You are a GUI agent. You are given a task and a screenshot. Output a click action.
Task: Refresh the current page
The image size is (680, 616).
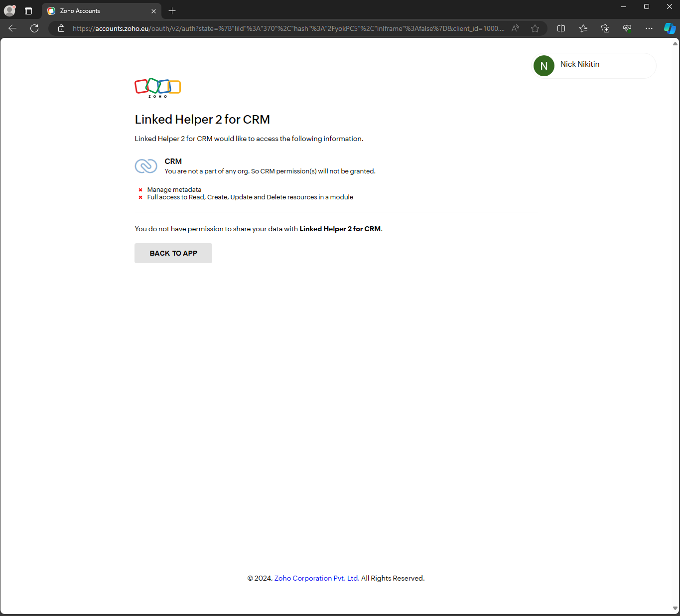click(x=34, y=28)
